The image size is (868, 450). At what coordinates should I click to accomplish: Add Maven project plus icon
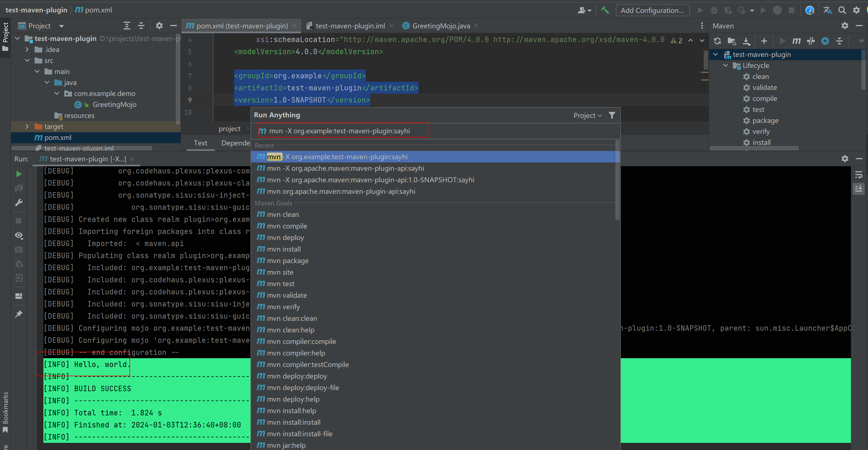(764, 41)
